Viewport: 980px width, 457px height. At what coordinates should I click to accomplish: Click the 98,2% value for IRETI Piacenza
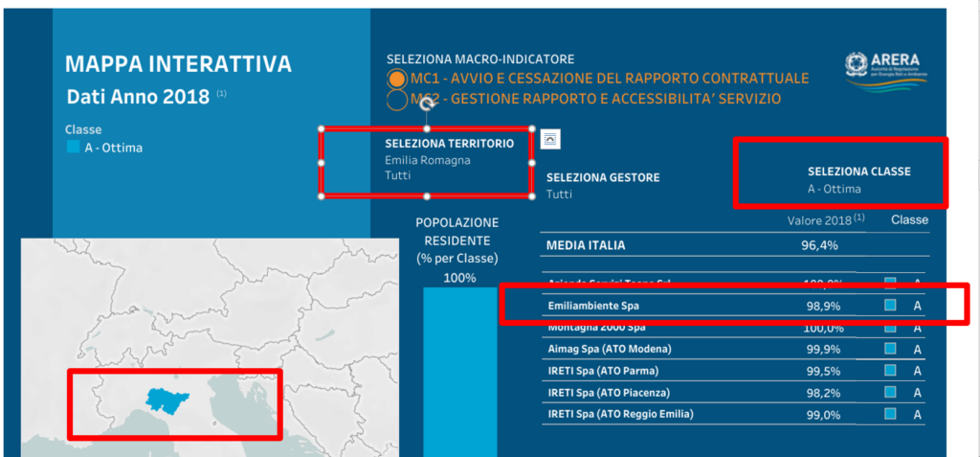pos(824,393)
